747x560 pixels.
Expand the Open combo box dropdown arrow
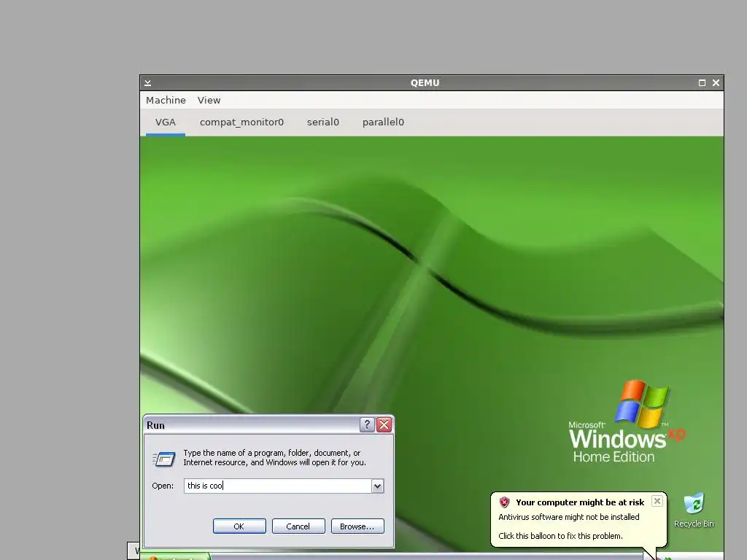click(377, 486)
